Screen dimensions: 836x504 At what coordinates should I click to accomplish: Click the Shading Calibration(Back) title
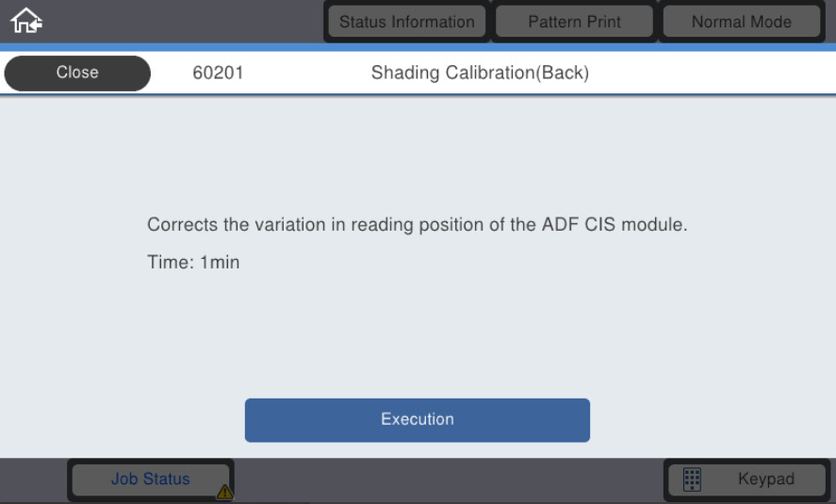(480, 73)
